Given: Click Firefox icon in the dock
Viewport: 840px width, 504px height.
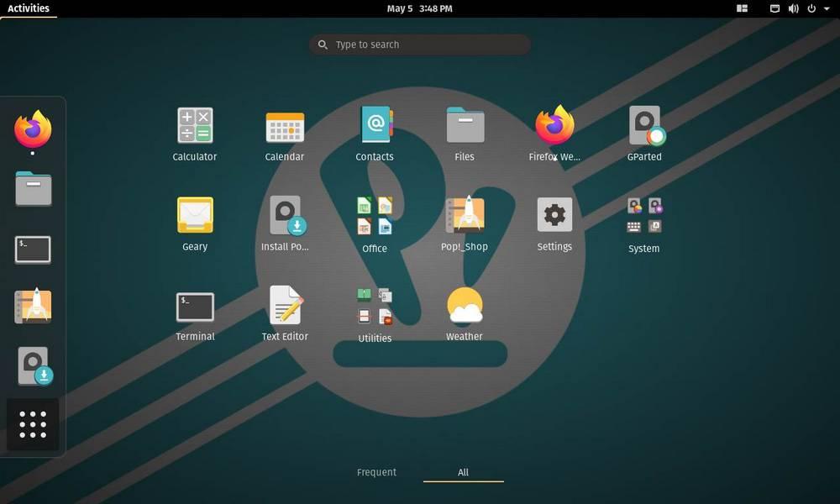Looking at the screenshot, I should (x=33, y=129).
